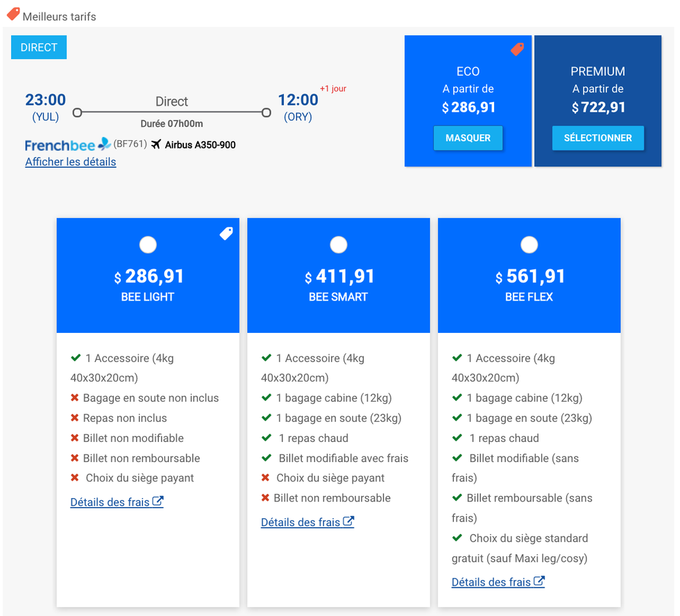Select the BEE LIGHT fare radio button
Image resolution: width=680 pixels, height=616 pixels.
tap(148, 245)
